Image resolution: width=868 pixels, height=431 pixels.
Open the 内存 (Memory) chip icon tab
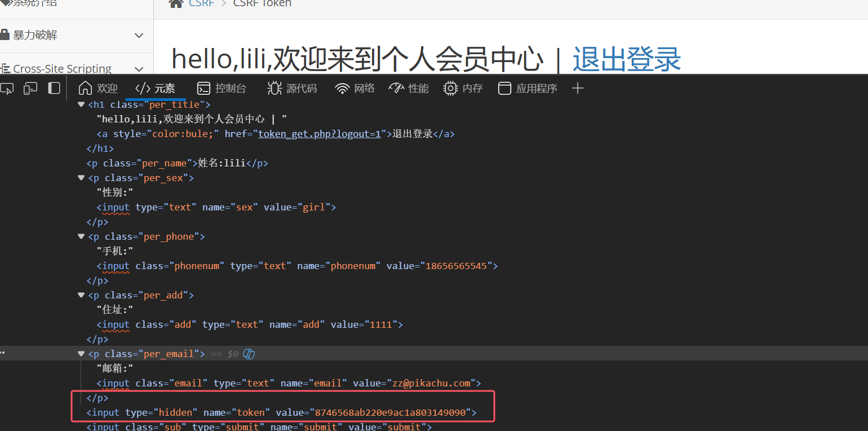tap(463, 89)
